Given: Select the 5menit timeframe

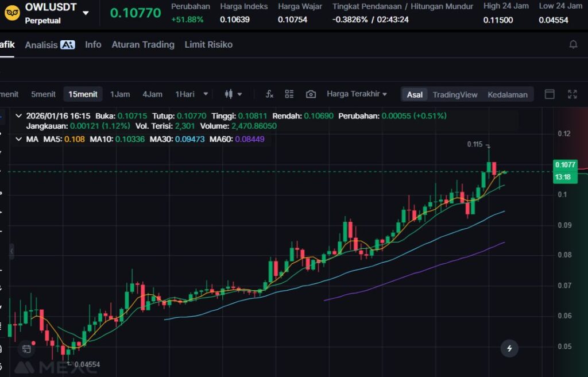Looking at the screenshot, I should (x=43, y=94).
